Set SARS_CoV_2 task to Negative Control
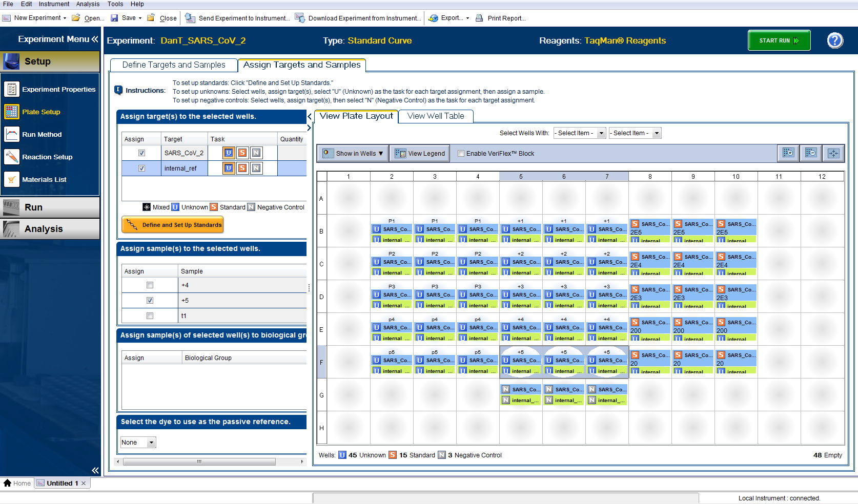Screen dimensions: 858x504 (x=256, y=153)
